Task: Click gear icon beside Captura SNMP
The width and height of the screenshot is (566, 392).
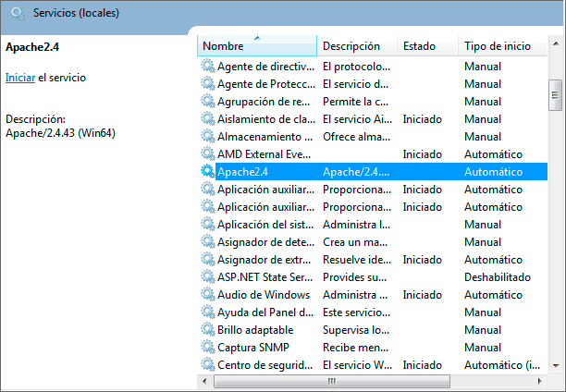Action: (x=208, y=348)
